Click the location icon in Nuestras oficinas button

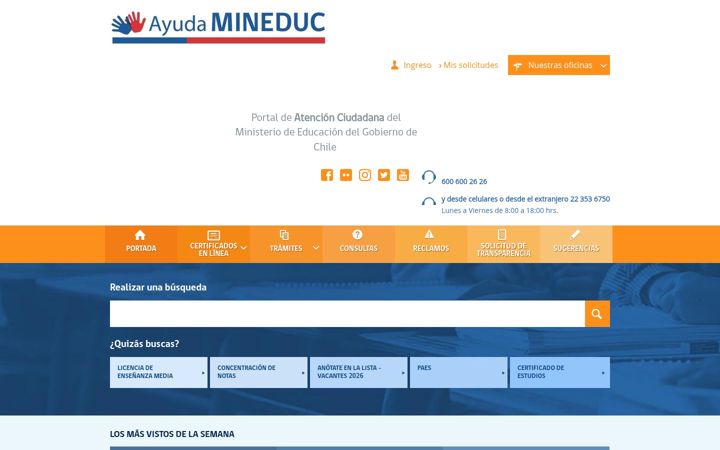(518, 66)
